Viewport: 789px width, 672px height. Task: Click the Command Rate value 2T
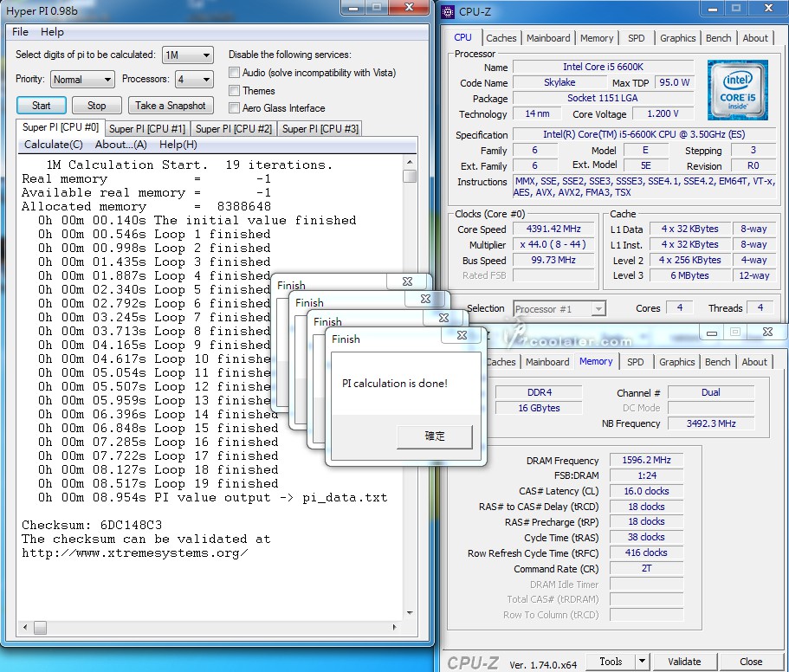647,568
